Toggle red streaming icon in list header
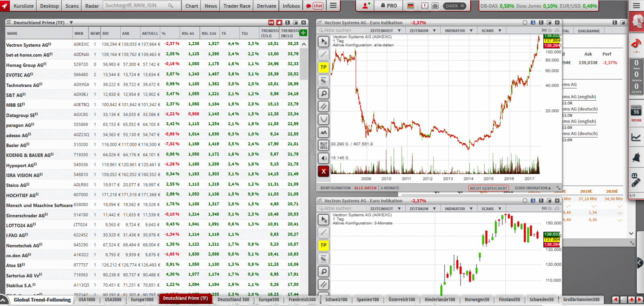This screenshot has width=644, height=306. (x=271, y=23)
